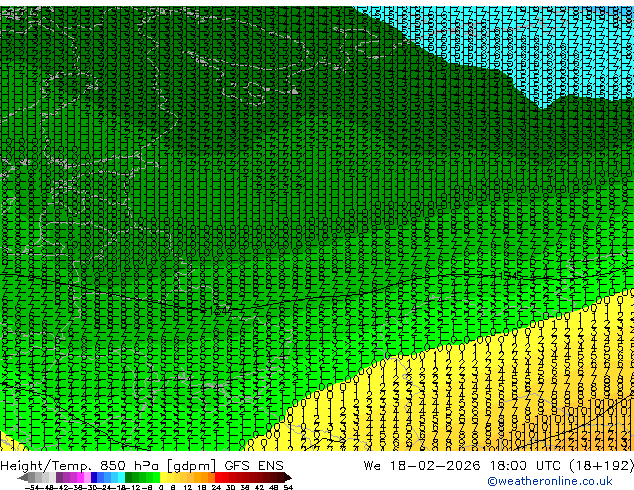Image resolution: width=634 pixels, height=490 pixels.
Task: Click the cyan swatch near -18 in legend
Action: 121,477
